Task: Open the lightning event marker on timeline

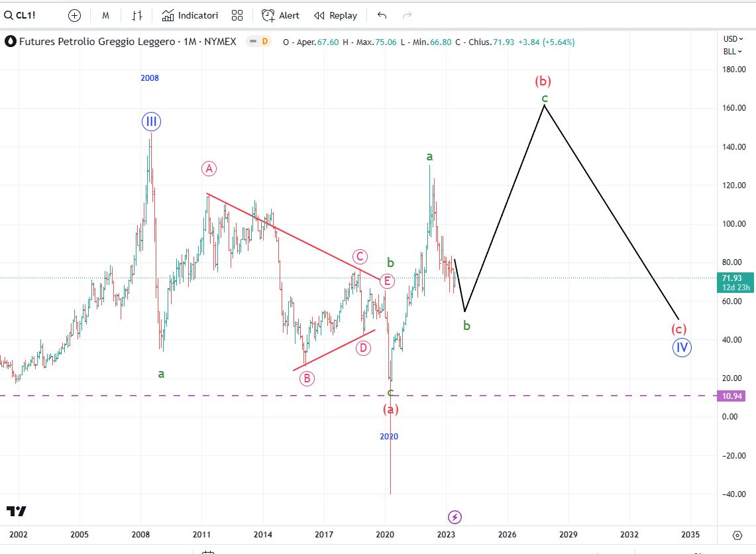Action: point(455,518)
